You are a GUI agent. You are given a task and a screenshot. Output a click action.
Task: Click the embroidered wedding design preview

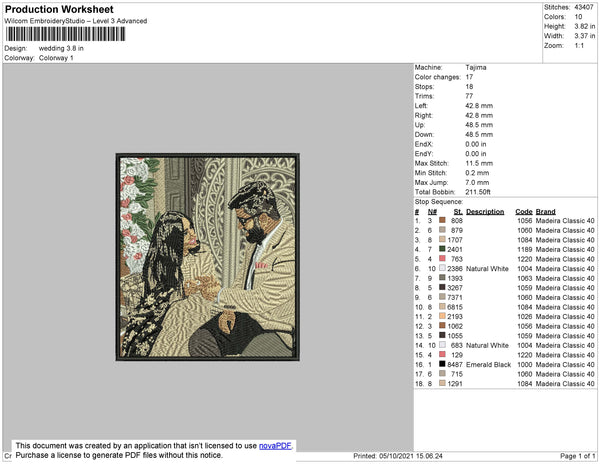(x=208, y=257)
